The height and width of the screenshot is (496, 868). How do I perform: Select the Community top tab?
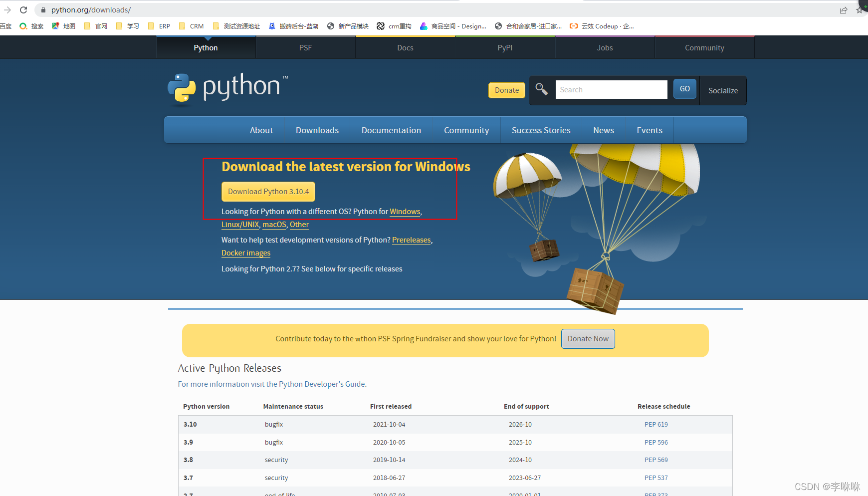coord(704,47)
